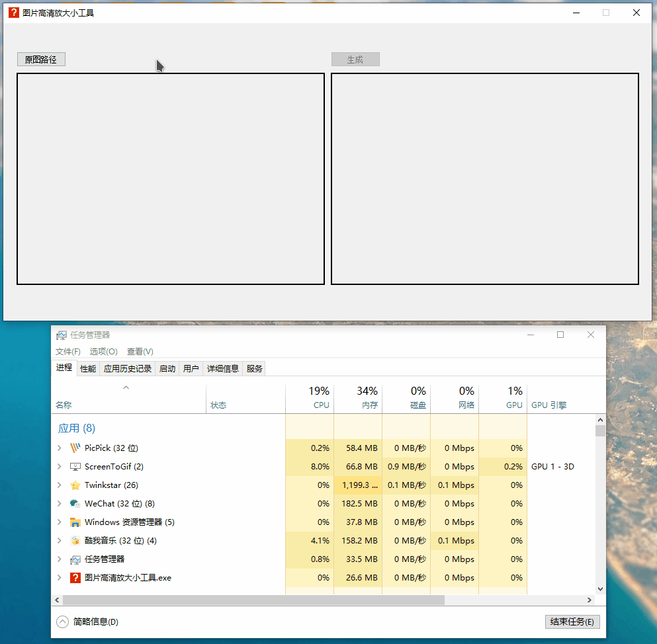Click the PicPick app icon

pyautogui.click(x=75, y=448)
